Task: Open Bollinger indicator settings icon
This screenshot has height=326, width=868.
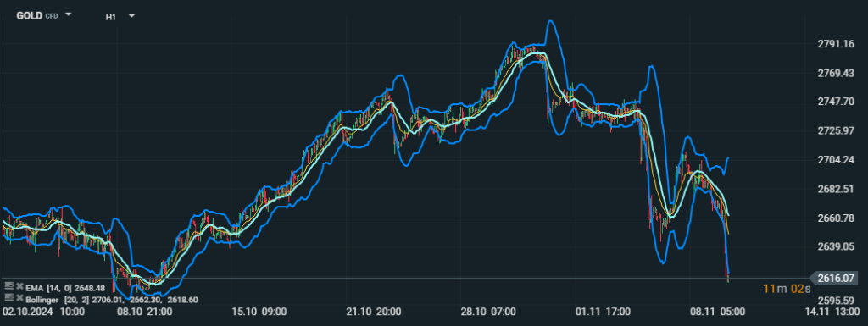Action: pos(8,297)
